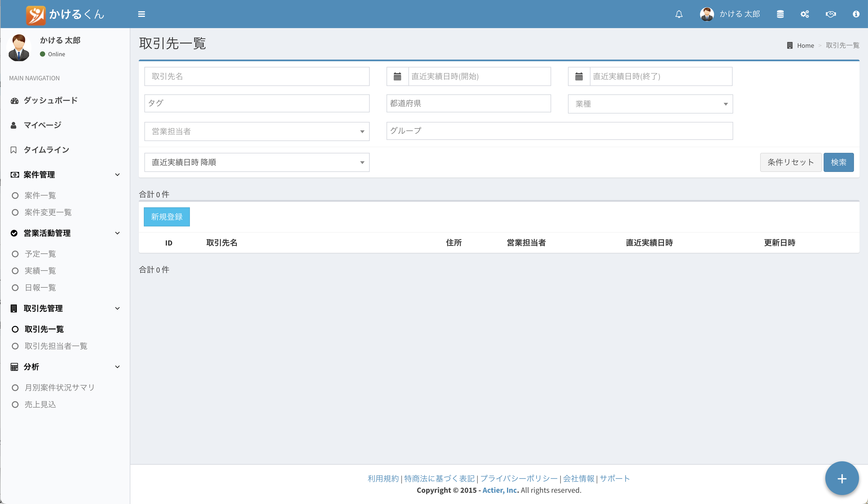Viewport: 868px width, 504px height.
Task: Click タイムライン bookmark icon
Action: click(13, 150)
